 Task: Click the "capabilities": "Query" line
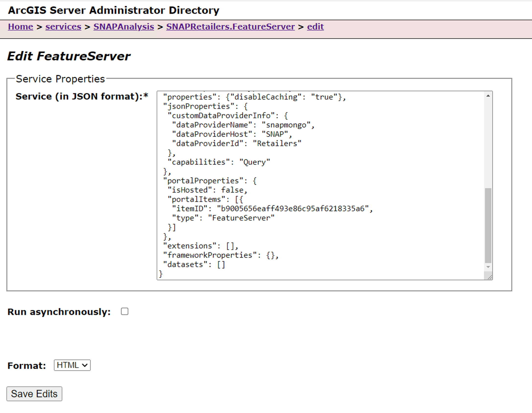click(219, 162)
